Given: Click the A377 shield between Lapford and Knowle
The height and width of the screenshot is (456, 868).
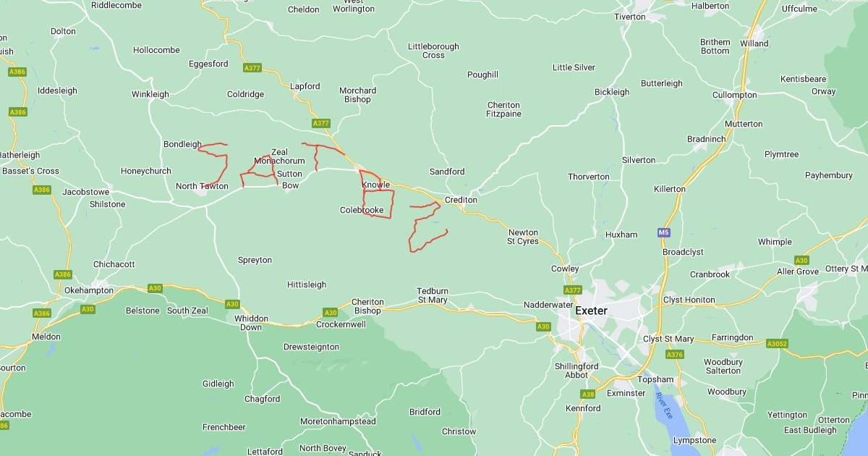Looking at the screenshot, I should (321, 124).
